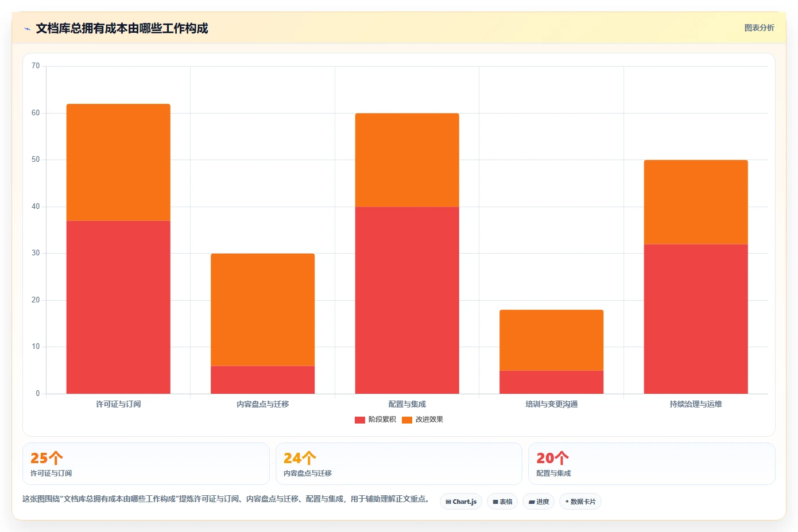The width and height of the screenshot is (798, 532).
Task: Click the orange 内容盘点与迁移 bar segment
Action: (262, 310)
